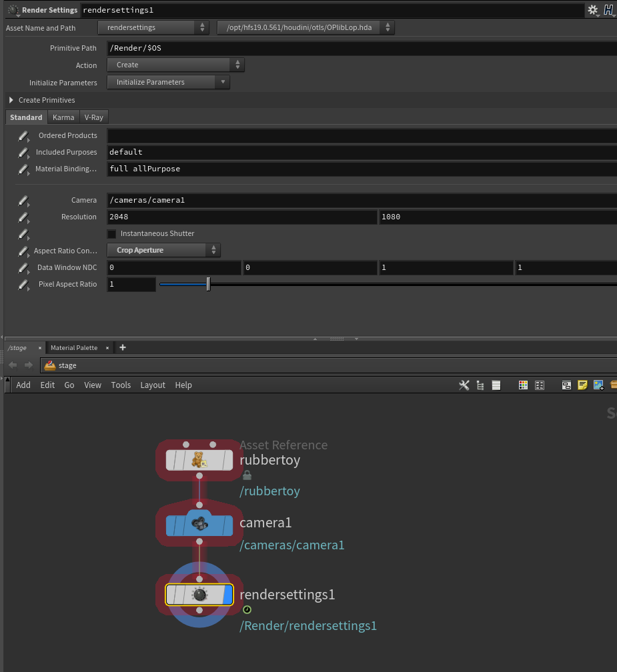Add a sticky note with yellow icon

click(582, 385)
